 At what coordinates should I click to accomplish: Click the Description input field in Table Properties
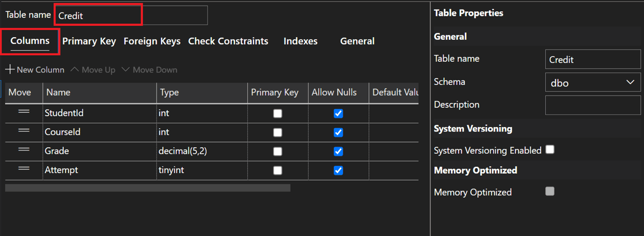[592, 105]
